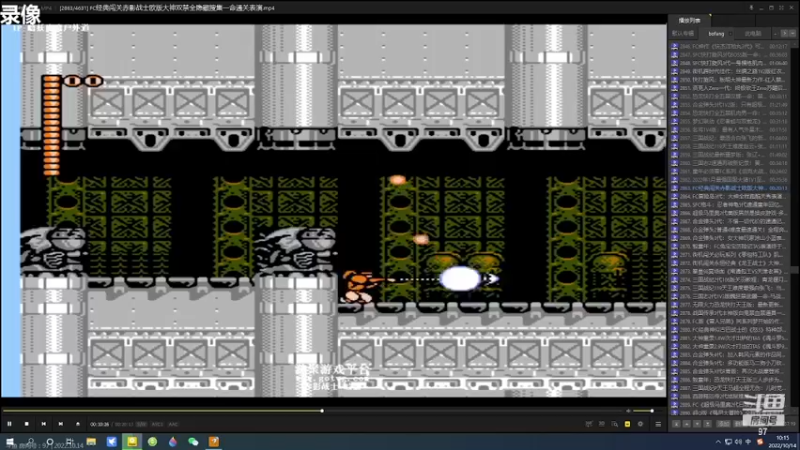The width and height of the screenshot is (800, 450).
Task: Click the video seek bar handle
Action: (322, 411)
